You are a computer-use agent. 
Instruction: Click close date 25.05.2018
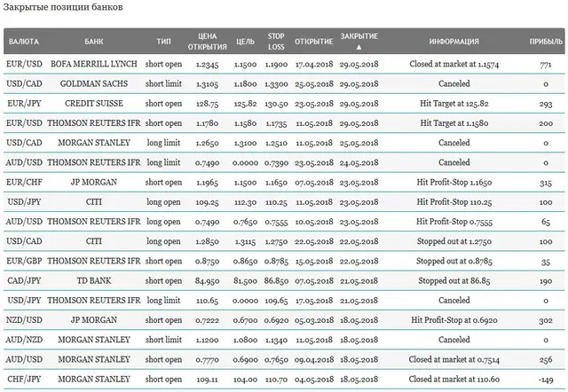[359, 143]
